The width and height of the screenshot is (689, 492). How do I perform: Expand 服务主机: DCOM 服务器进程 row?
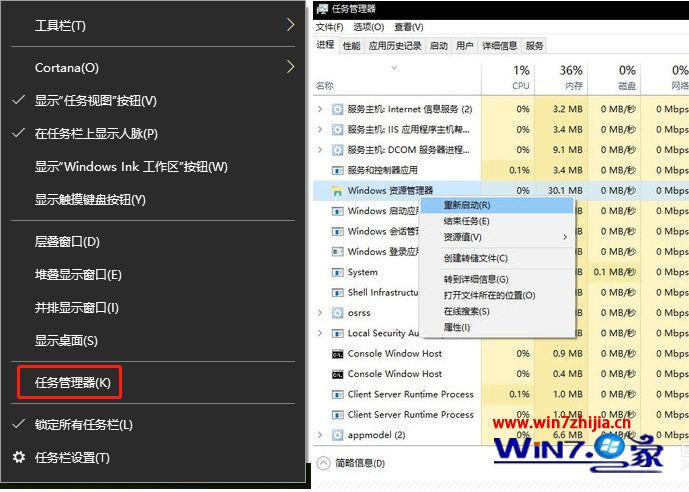tap(320, 150)
